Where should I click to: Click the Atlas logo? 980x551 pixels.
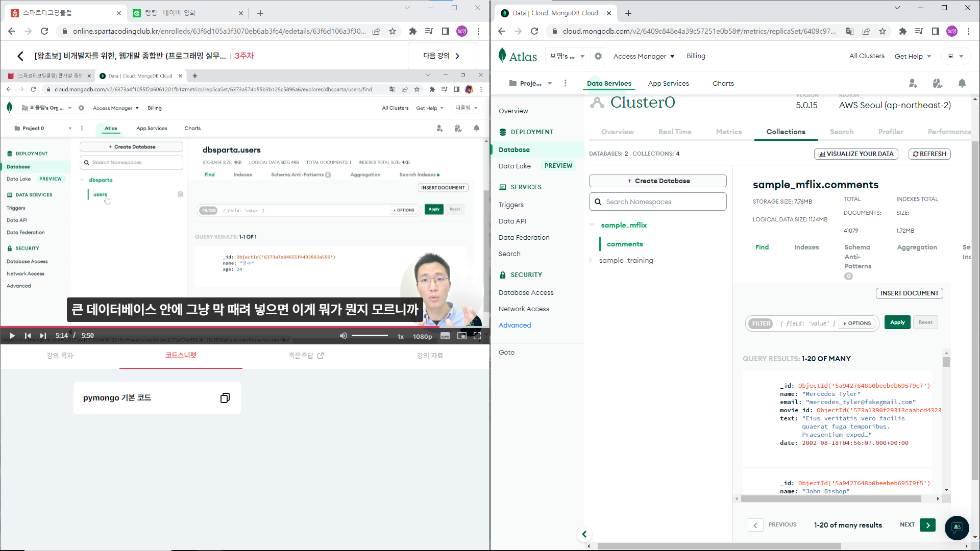pyautogui.click(x=518, y=56)
